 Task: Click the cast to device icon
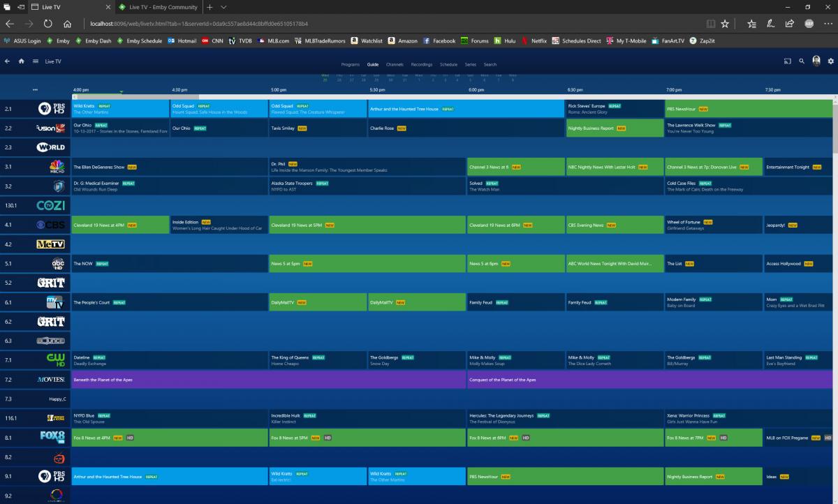pos(788,61)
